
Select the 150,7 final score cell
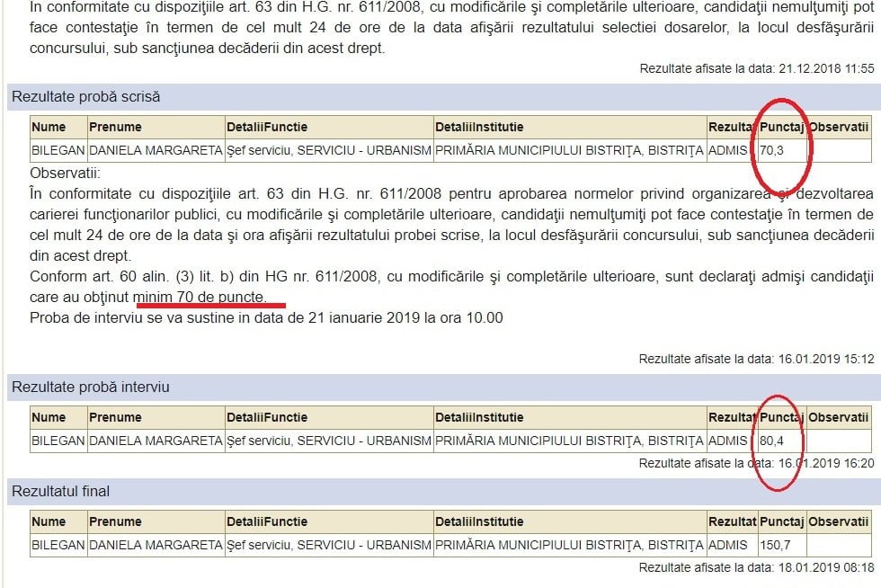(775, 545)
